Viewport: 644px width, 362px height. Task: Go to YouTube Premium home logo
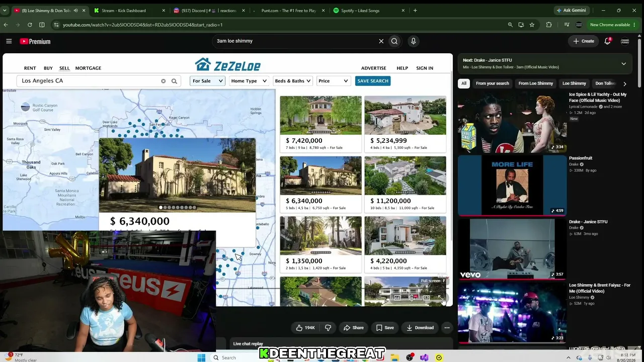pyautogui.click(x=35, y=41)
